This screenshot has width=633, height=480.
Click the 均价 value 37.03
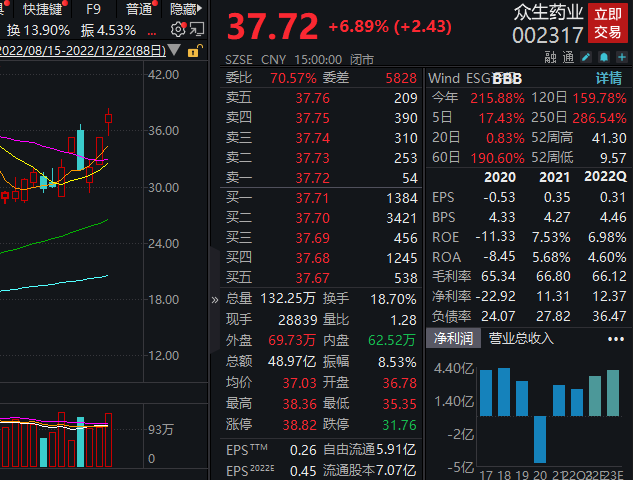299,383
